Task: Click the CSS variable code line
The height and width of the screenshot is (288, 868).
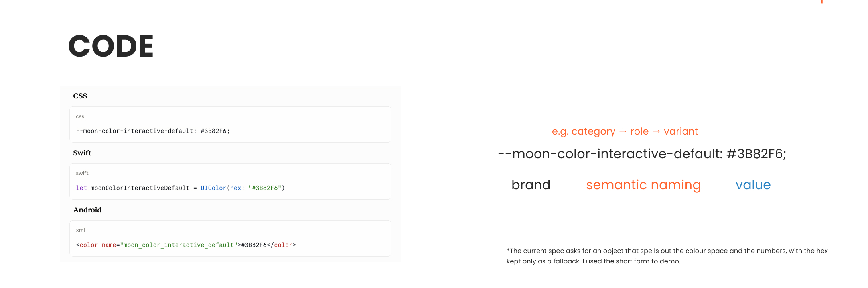Action: (153, 131)
